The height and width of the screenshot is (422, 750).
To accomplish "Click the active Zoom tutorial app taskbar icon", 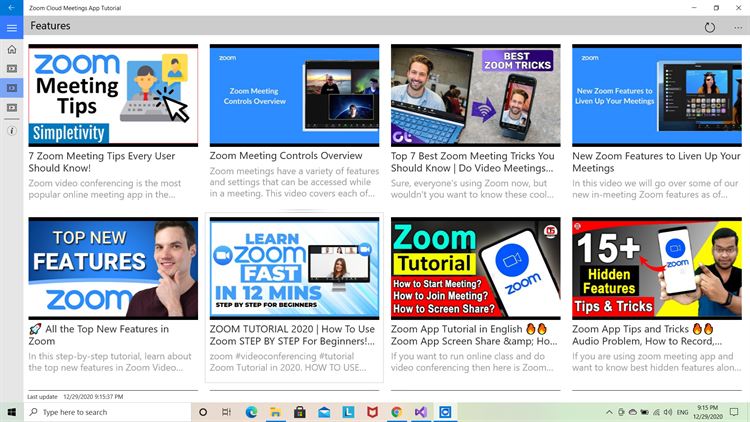I will pyautogui.click(x=445, y=412).
